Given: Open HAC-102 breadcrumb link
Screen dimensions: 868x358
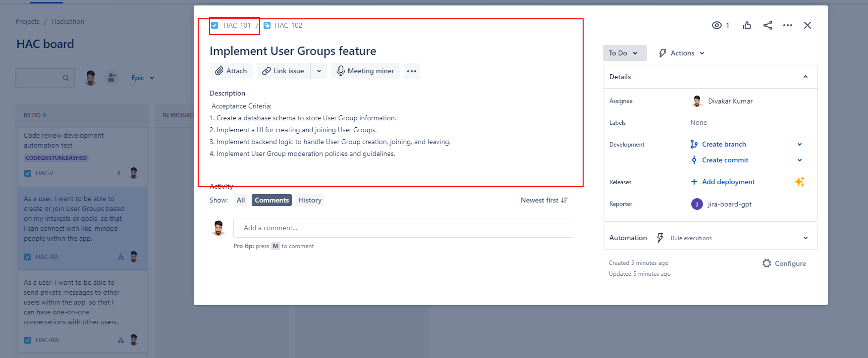Looking at the screenshot, I should (288, 25).
